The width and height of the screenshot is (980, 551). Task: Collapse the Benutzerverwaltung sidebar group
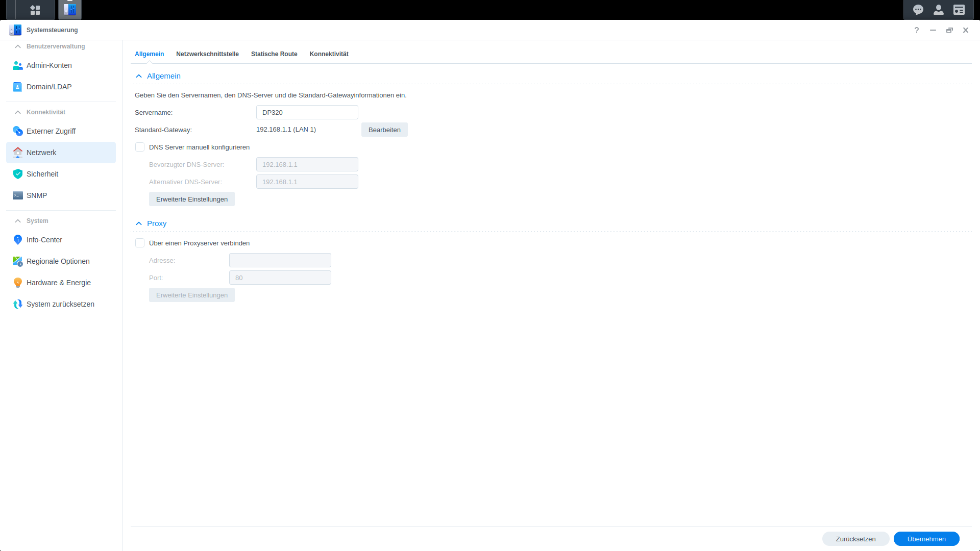[18, 46]
